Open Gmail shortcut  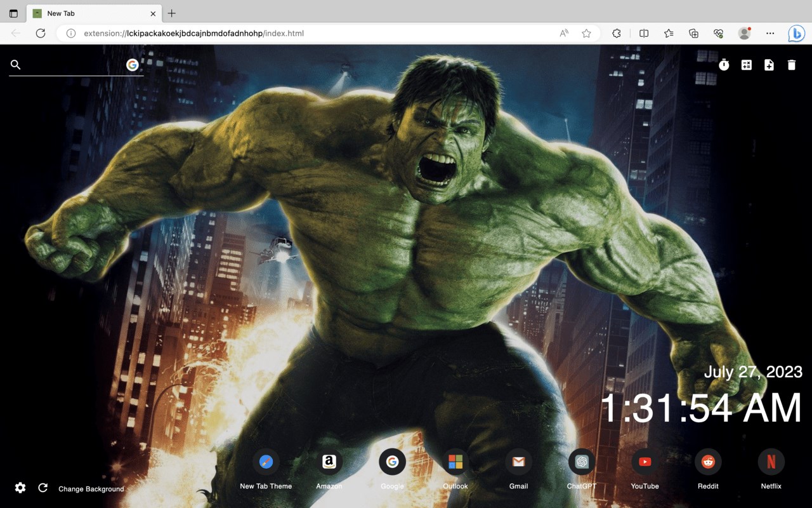click(x=518, y=462)
